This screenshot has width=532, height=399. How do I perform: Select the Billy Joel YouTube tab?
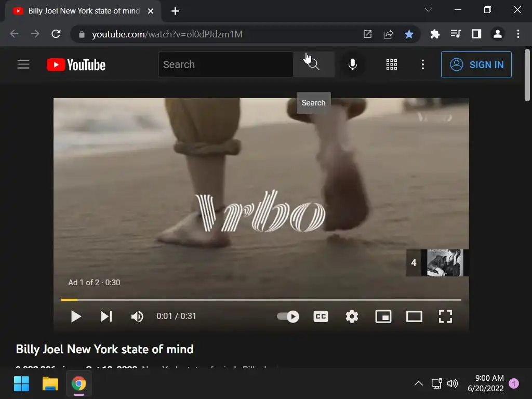click(x=83, y=11)
